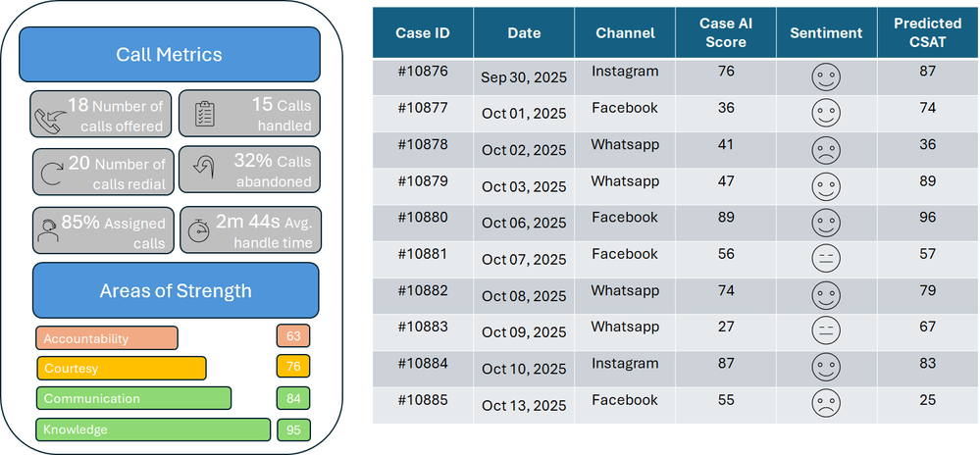Click the headset agent icon for assigned calls
The image size is (980, 455).
point(47,230)
